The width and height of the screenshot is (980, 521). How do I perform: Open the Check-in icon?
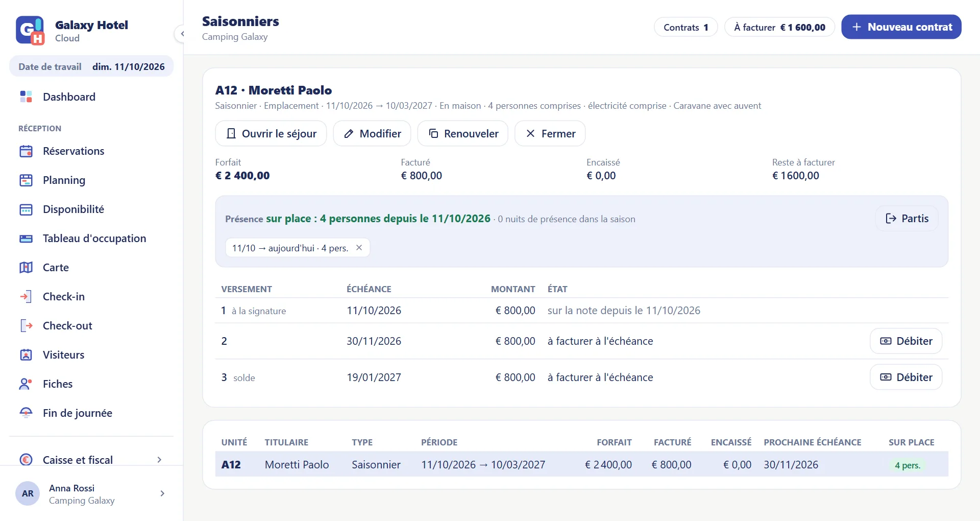pyautogui.click(x=26, y=297)
